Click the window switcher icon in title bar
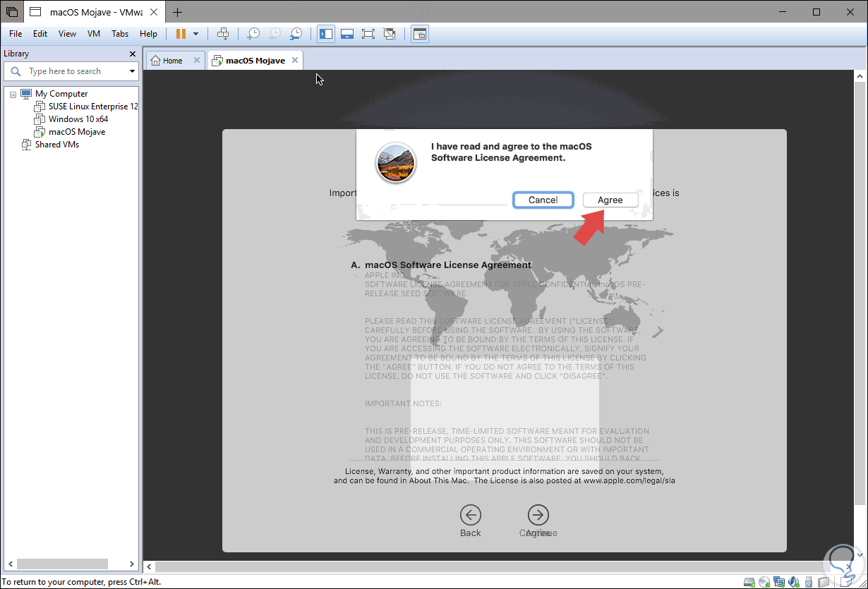 pos(12,12)
